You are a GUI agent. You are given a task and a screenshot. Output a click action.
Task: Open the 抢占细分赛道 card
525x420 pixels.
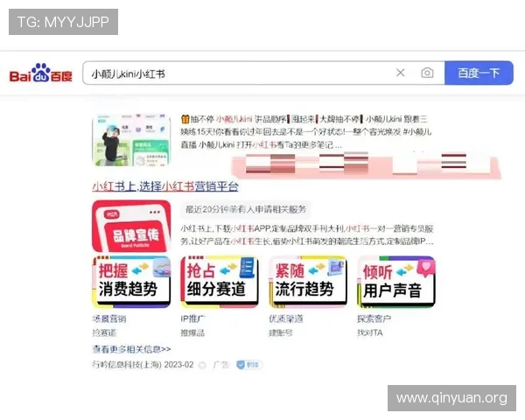click(x=220, y=282)
